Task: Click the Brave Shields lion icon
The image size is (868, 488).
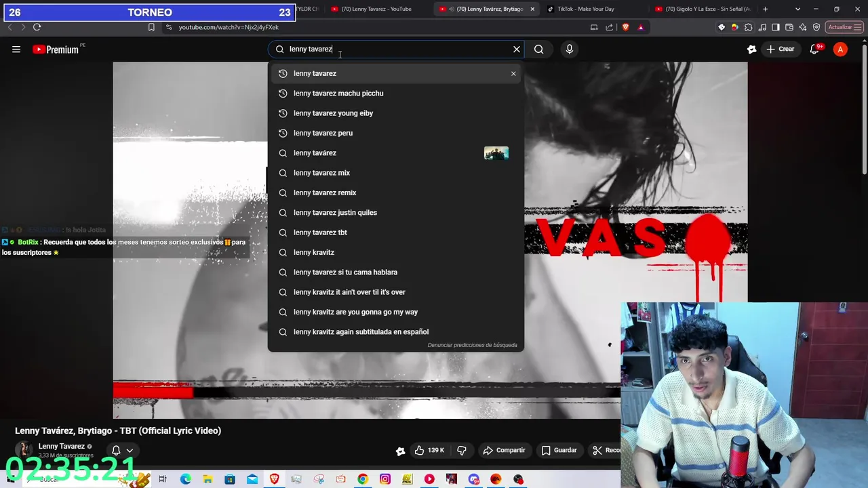Action: 625,27
